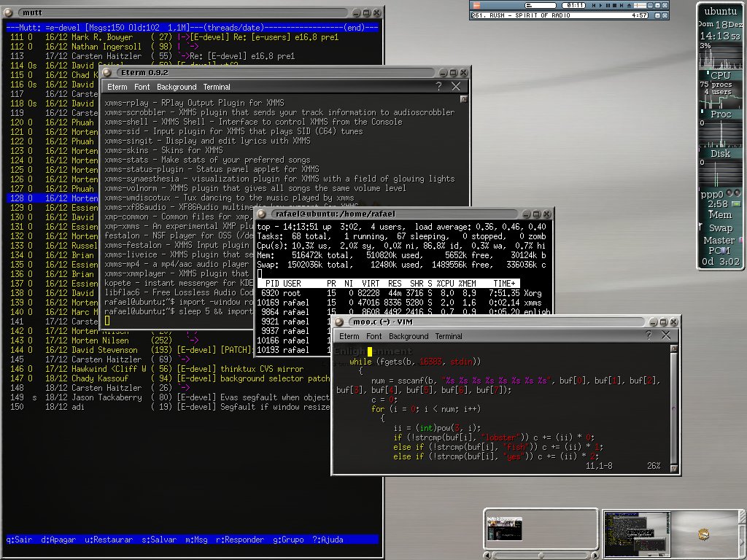747x560 pixels.
Task: Click the iconbox scroll-left arrow button
Action: tap(487, 555)
